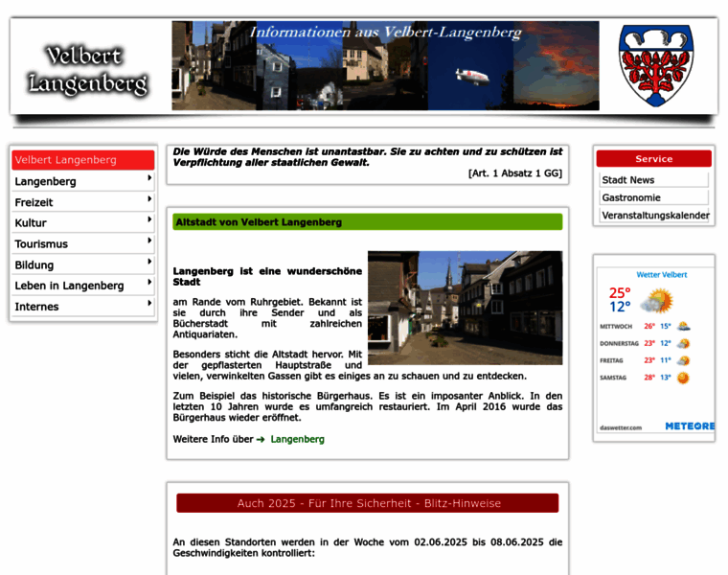Viewport: 728px width, 575px height.
Task: Expand the Internes submenu arrow
Action: pyautogui.click(x=149, y=303)
